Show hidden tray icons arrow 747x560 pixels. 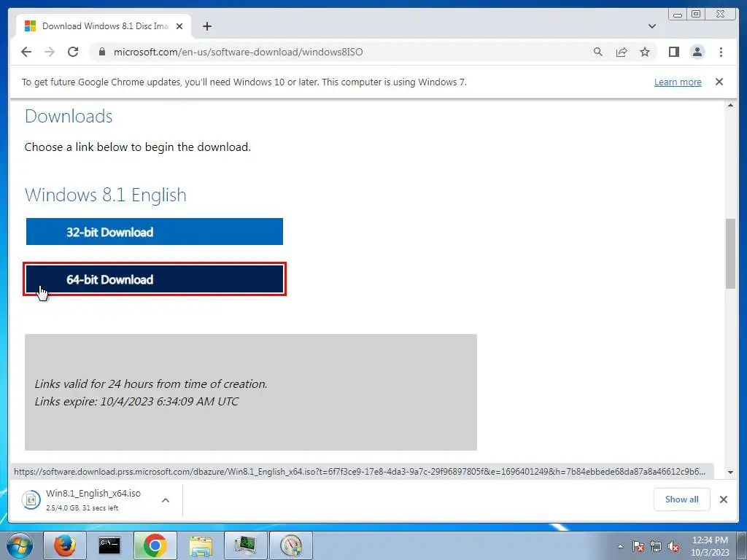[x=620, y=546]
